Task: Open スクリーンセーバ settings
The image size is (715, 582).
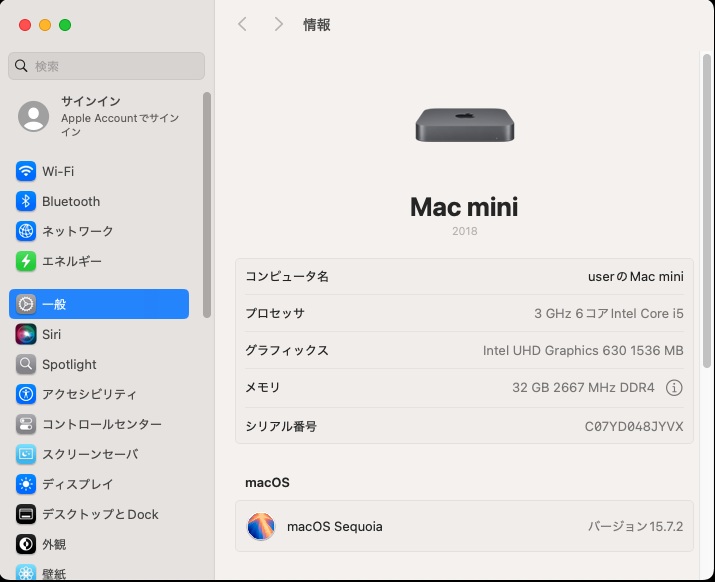Action: click(89, 454)
